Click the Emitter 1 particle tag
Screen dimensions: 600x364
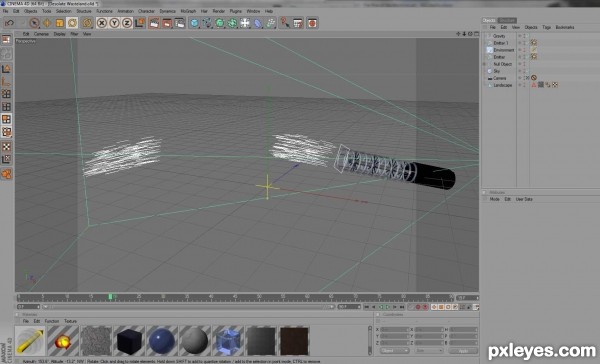(533, 43)
